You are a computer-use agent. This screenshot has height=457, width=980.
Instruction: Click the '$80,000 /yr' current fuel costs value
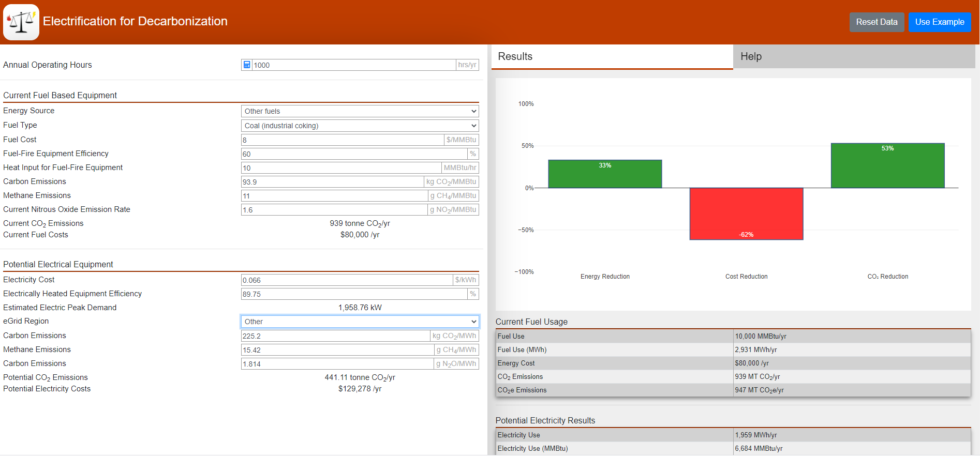(360, 235)
